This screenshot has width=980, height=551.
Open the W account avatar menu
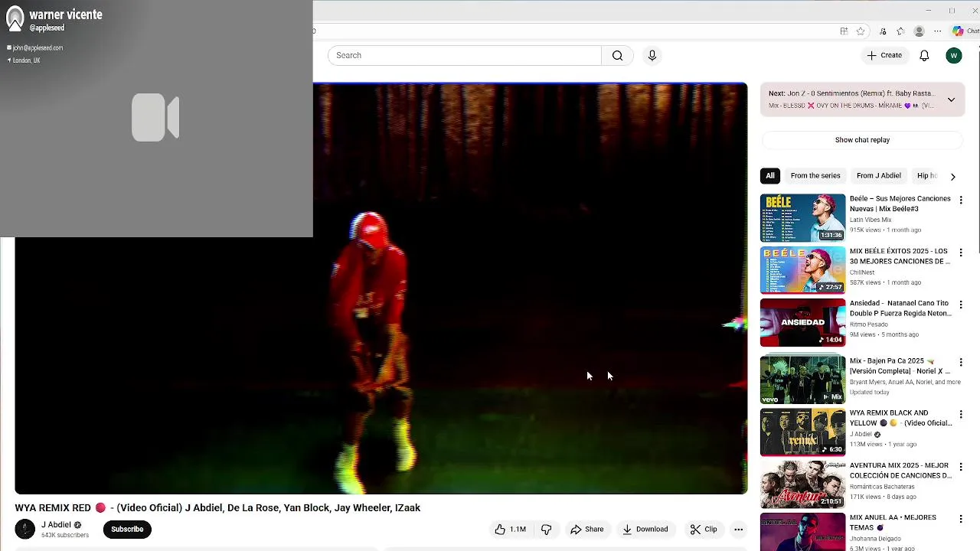click(x=953, y=55)
